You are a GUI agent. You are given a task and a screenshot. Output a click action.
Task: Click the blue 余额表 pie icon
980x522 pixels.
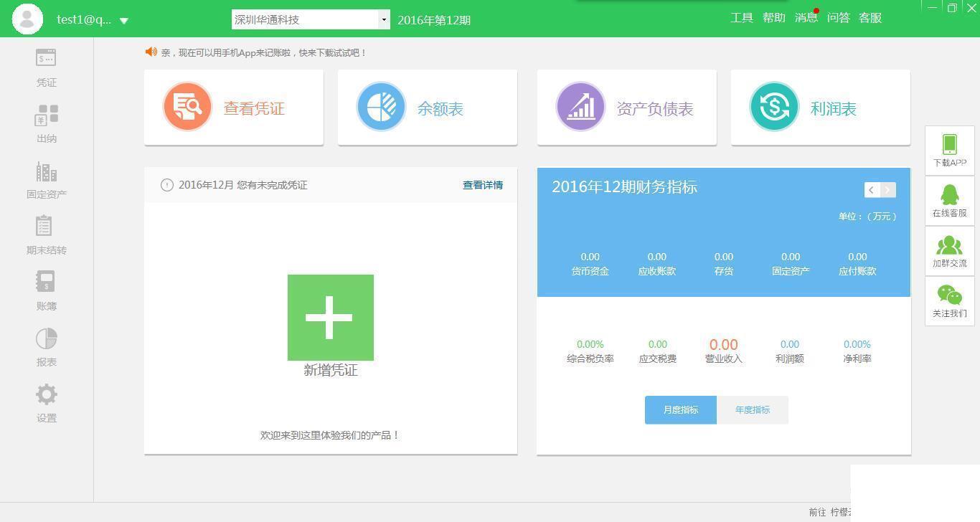pyautogui.click(x=381, y=107)
